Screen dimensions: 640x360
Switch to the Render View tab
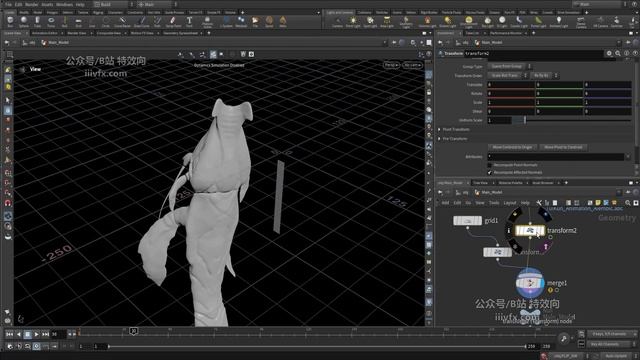[77, 33]
